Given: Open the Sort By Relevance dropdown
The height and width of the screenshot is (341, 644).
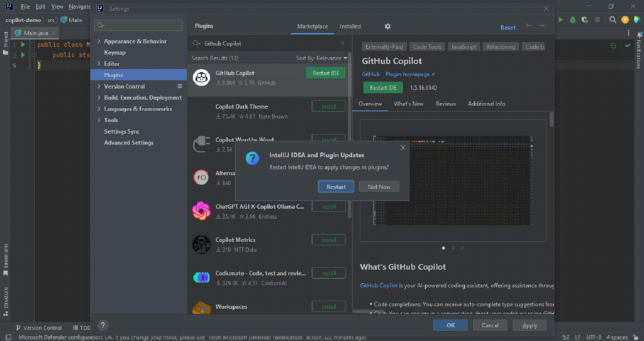Looking at the screenshot, I should [321, 58].
